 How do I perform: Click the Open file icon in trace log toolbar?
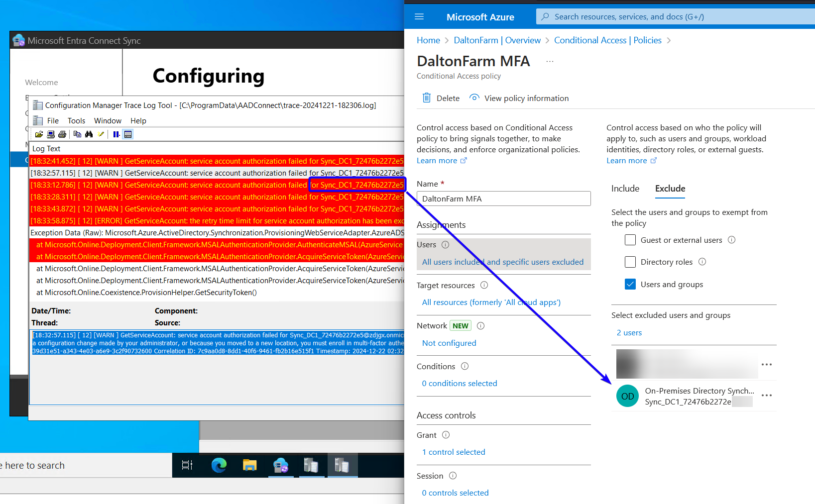point(39,134)
